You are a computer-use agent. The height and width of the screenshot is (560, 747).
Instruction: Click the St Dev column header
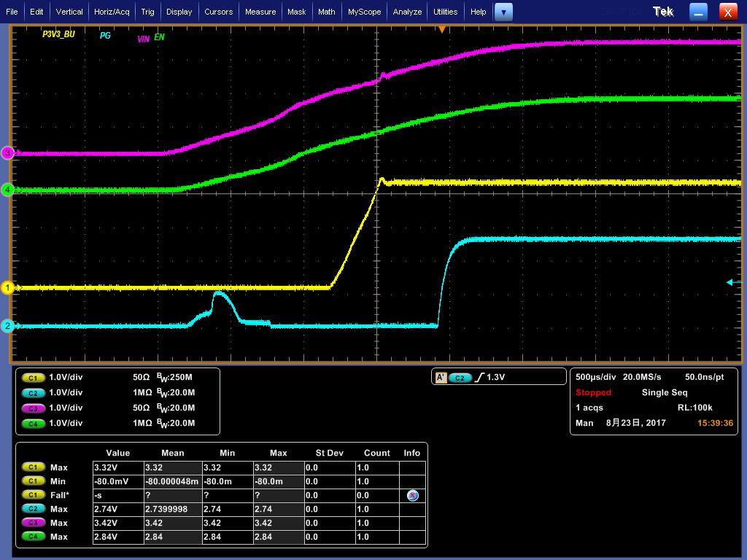click(x=329, y=453)
